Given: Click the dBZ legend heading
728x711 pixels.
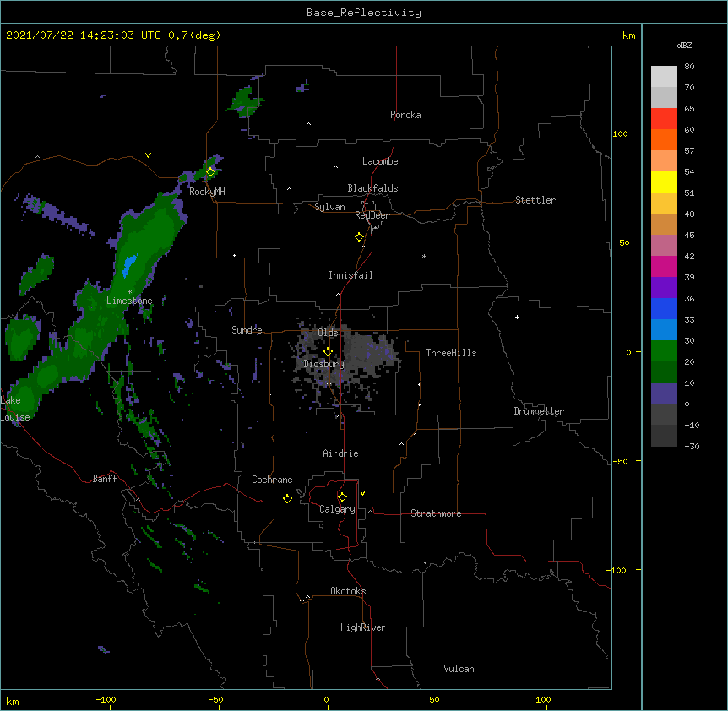Looking at the screenshot, I should [684, 45].
